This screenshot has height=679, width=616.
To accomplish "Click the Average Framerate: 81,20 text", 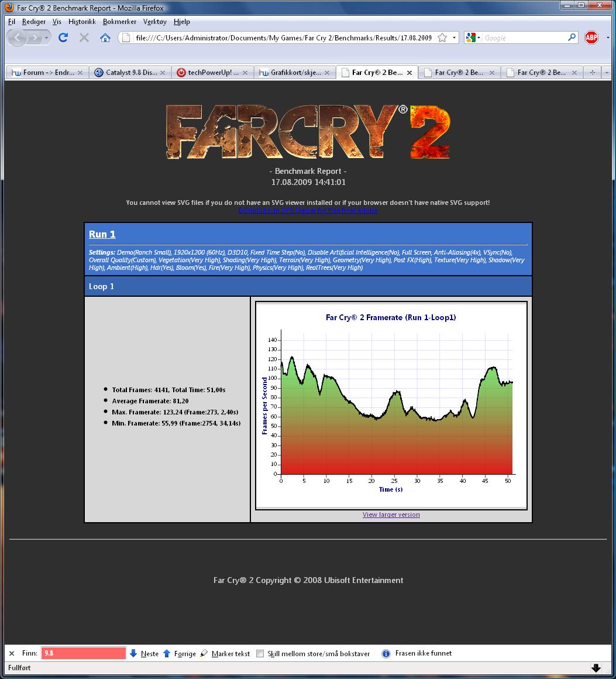I will click(x=150, y=401).
